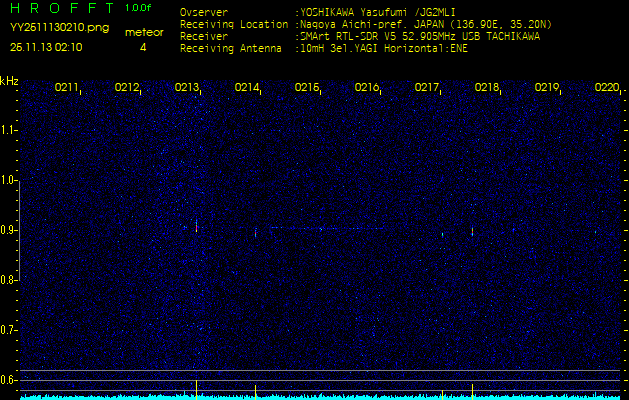
Task: Click the 0216 time label
Action: tap(367, 87)
